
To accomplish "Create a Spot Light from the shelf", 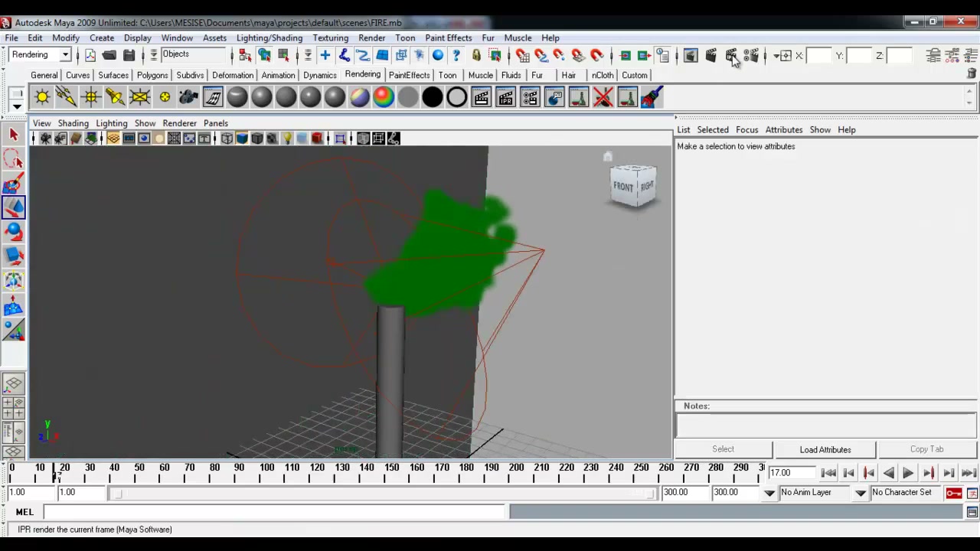I will 116,97.
